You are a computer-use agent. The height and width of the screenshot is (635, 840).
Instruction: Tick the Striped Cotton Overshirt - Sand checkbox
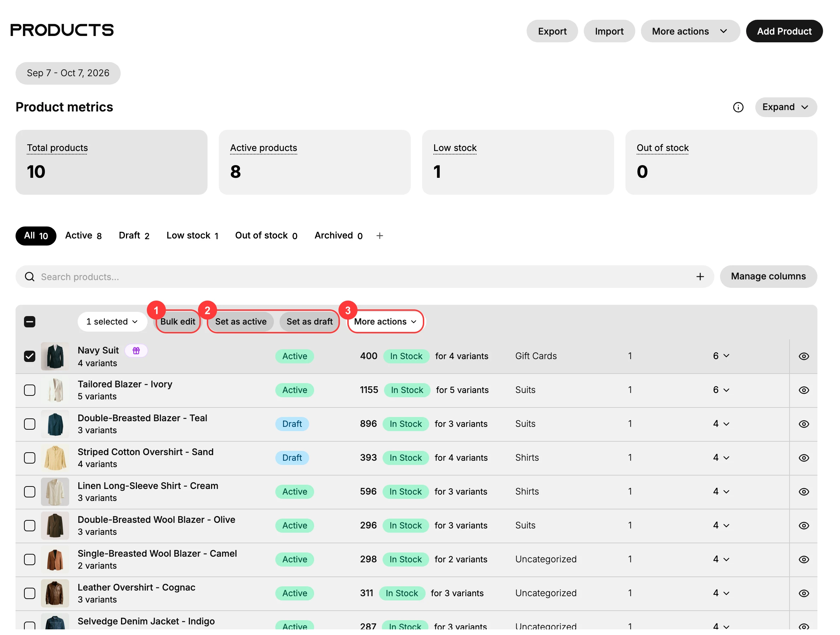[30, 458]
